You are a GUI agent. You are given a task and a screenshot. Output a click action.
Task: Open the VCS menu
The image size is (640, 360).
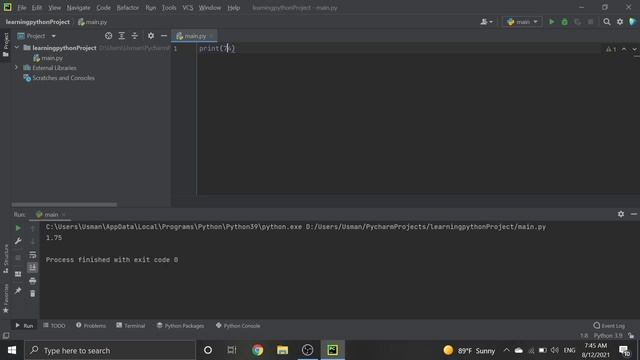pos(188,8)
